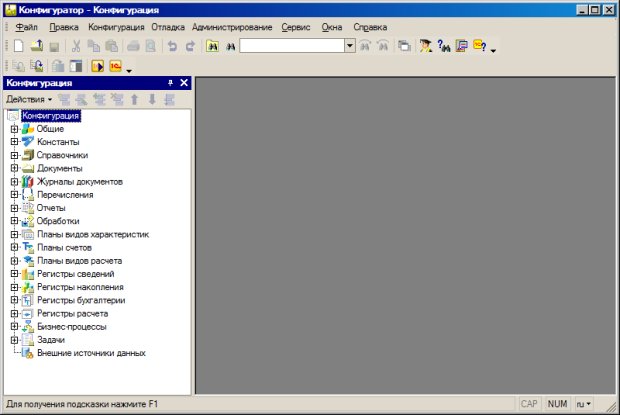620x415 pixels.
Task: Click the Справочники catalog icon in tree
Action: [28, 155]
